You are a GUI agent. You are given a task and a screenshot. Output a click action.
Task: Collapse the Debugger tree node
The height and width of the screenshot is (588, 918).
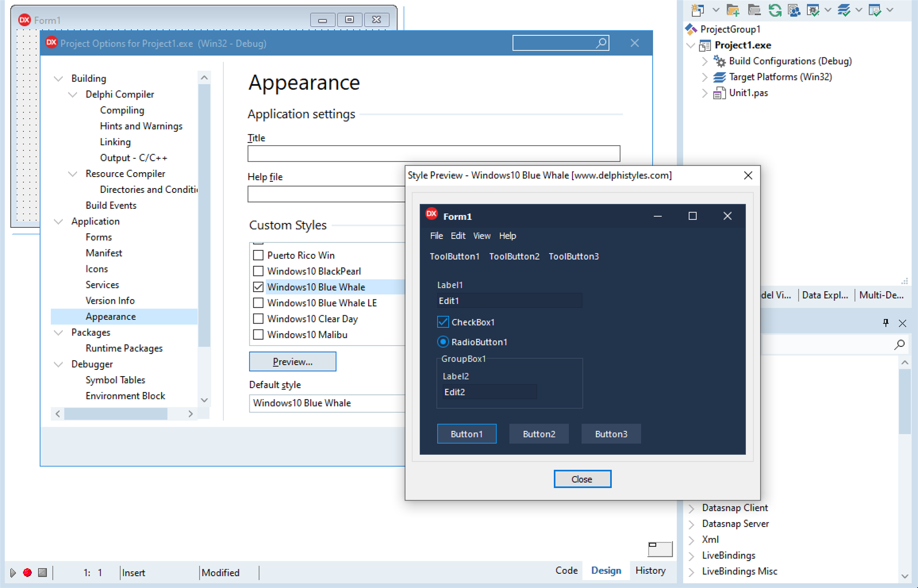coord(58,365)
